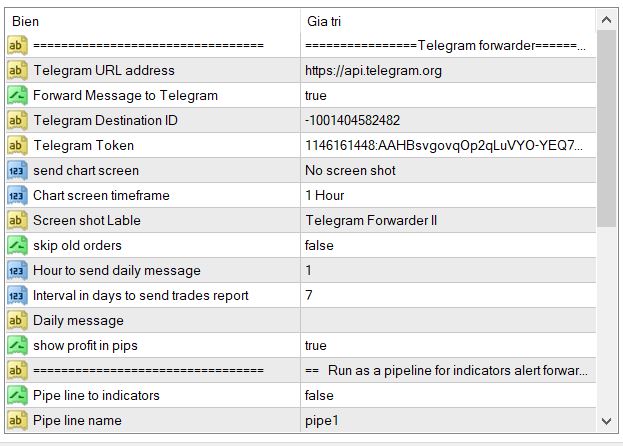Click the integer icon beside Chart screen timeframe
The height and width of the screenshot is (446, 623).
[17, 196]
